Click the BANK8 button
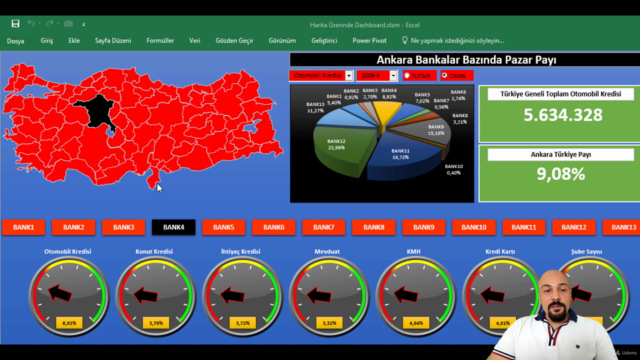 373,227
